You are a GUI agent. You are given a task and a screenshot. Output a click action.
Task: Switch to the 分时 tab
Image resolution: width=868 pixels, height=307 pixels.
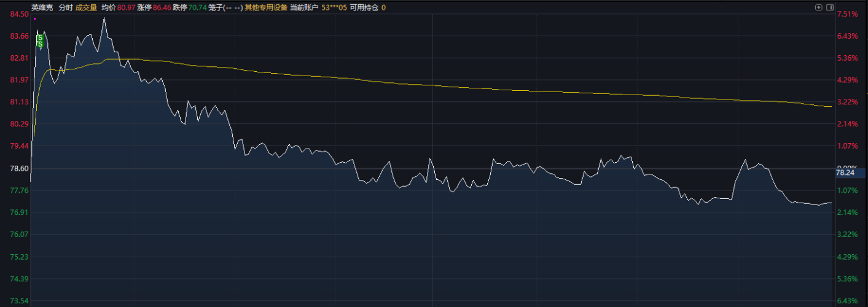tap(65, 7)
